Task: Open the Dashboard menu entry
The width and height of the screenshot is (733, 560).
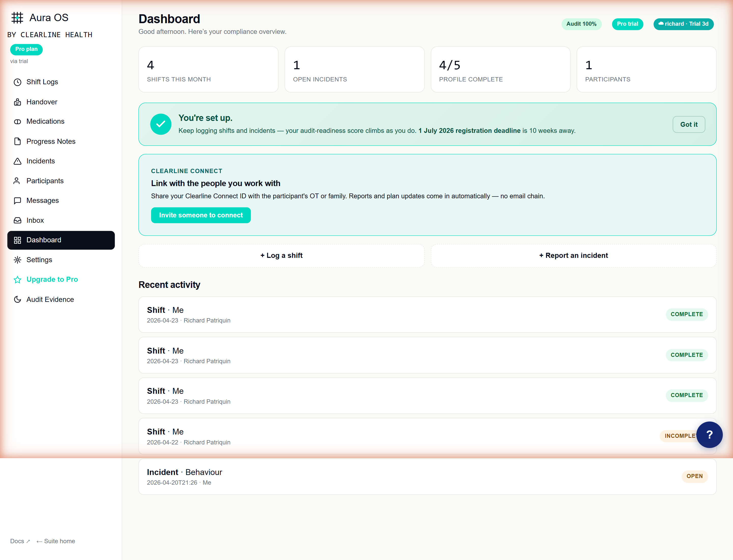Action: coord(44,240)
